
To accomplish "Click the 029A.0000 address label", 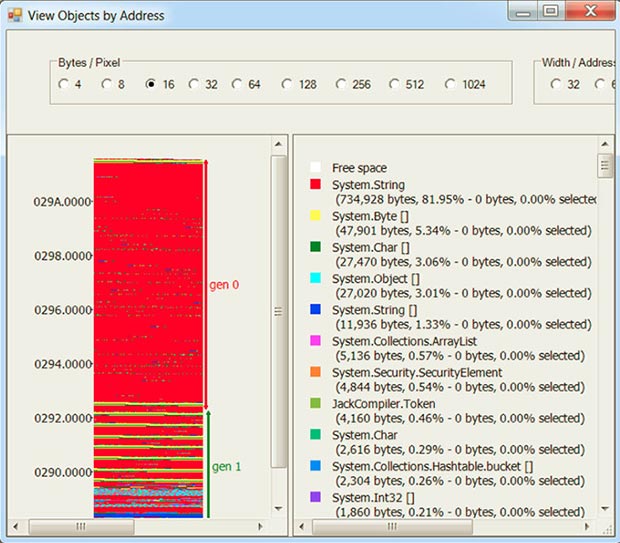I will point(62,202).
